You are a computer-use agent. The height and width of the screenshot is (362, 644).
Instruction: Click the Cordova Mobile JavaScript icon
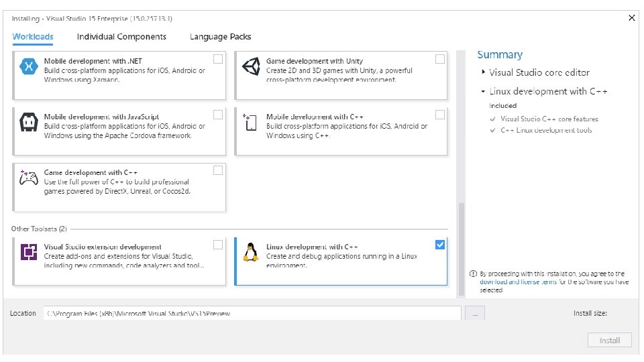(29, 122)
